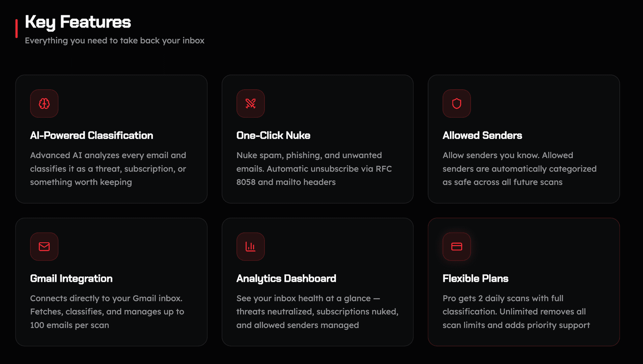Click the bar chart Analytics icon
Screen dimensions: 643x364
(x=250, y=246)
